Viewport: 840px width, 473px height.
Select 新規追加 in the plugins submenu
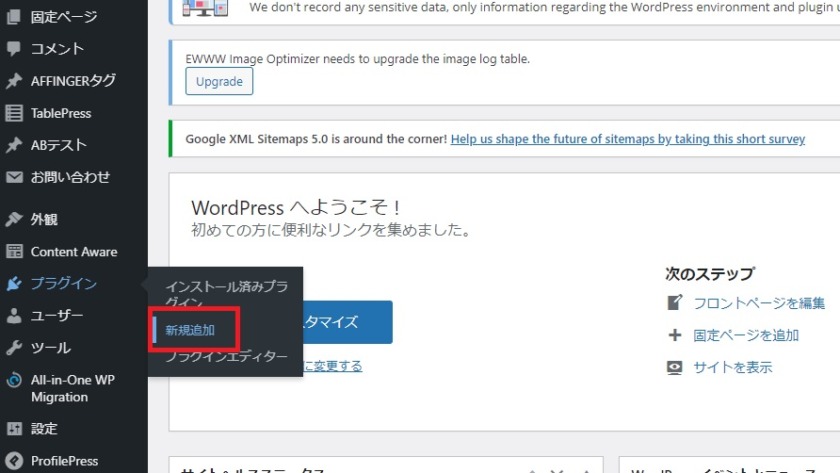click(x=190, y=330)
